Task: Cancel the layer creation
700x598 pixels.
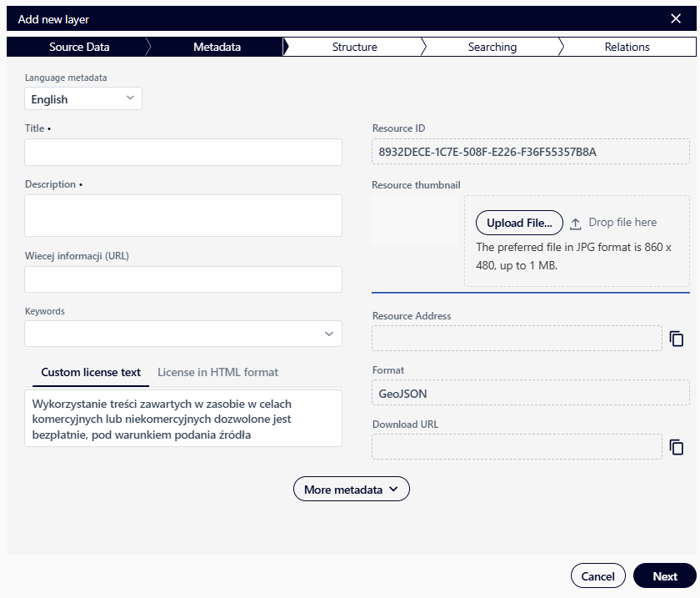Action: pyautogui.click(x=597, y=575)
